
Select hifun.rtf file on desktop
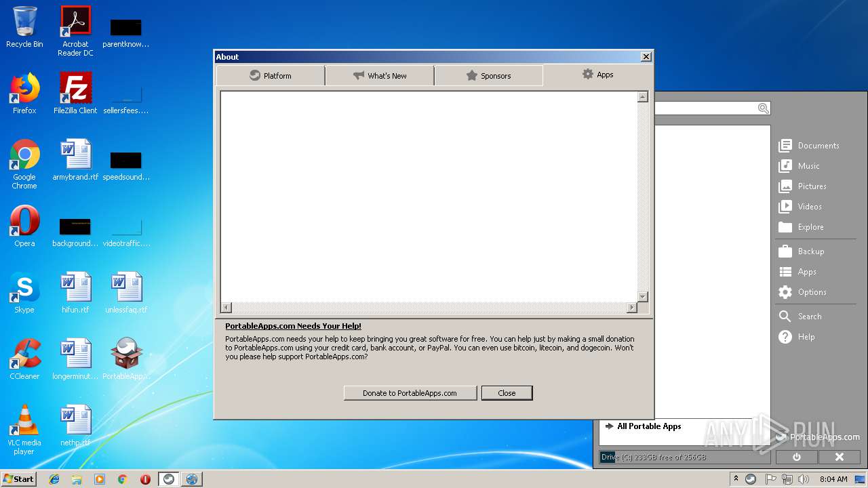(x=75, y=293)
